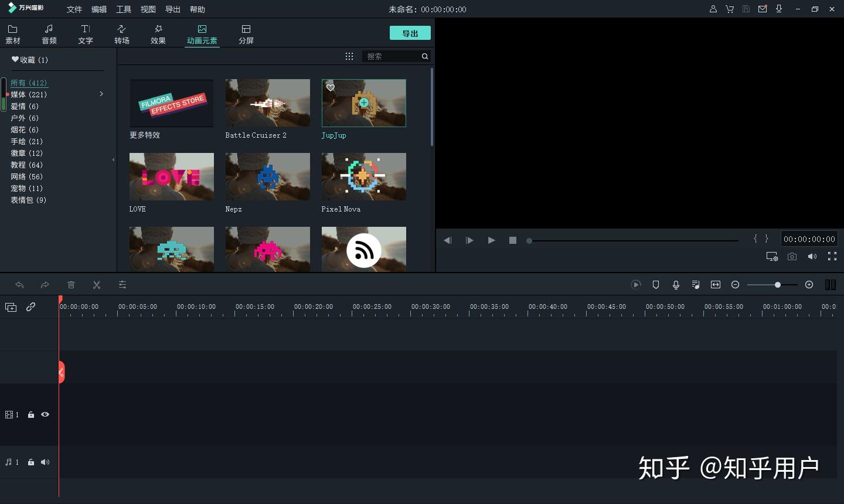Click the render preview icon
Screen dimensions: 844x504
(636, 285)
